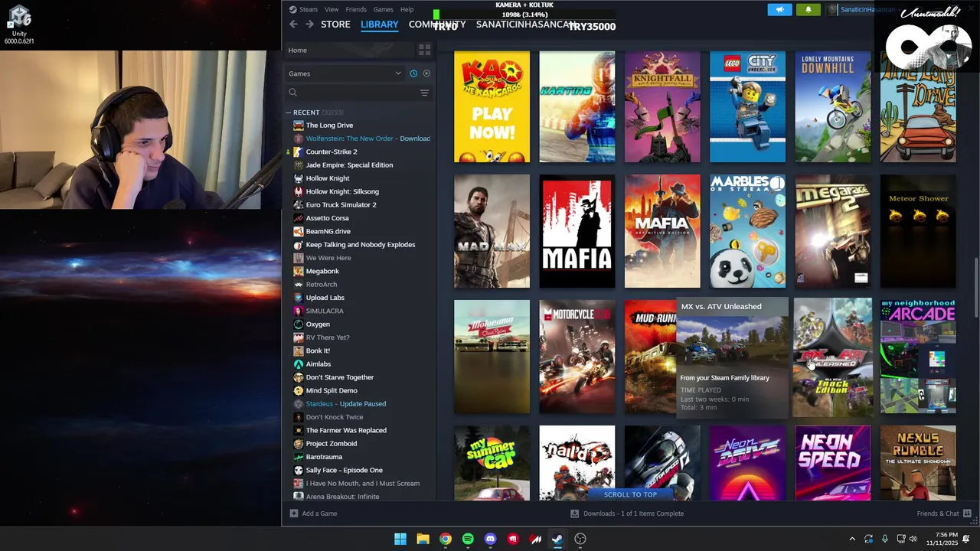Viewport: 980px width, 551px height.
Task: Select Hollow Knight: Silksong in list
Action: click(342, 191)
